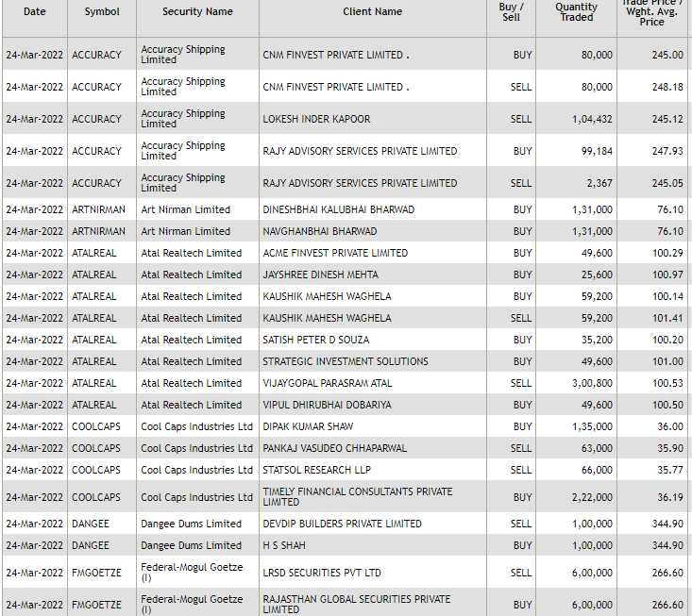Sort by the Symbol column header

[102, 12]
